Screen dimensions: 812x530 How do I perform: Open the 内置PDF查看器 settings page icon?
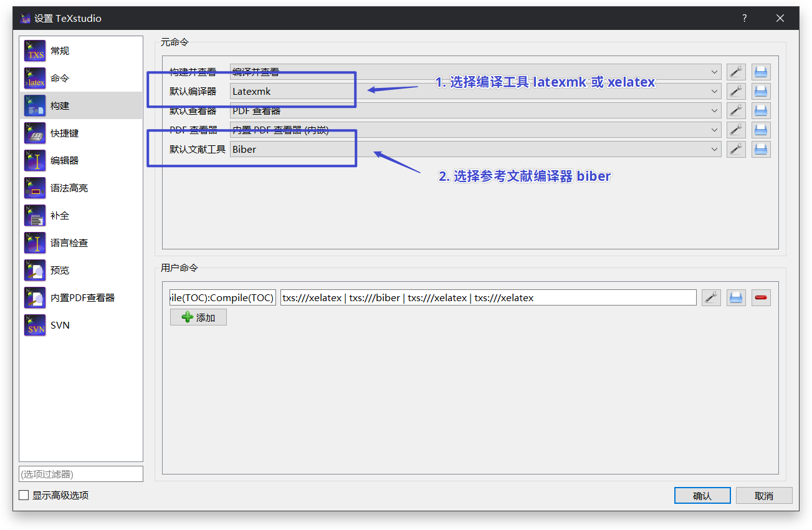tap(35, 297)
